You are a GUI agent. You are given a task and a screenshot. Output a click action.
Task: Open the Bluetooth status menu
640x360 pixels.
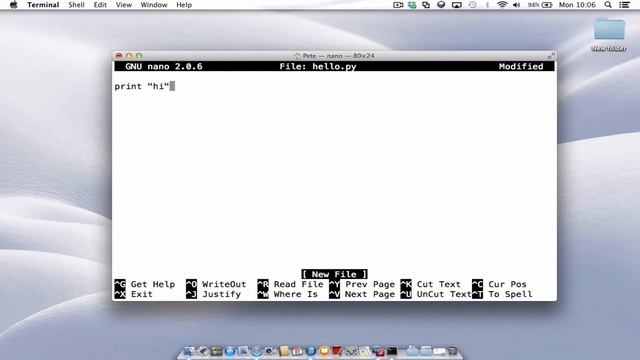coord(487,5)
